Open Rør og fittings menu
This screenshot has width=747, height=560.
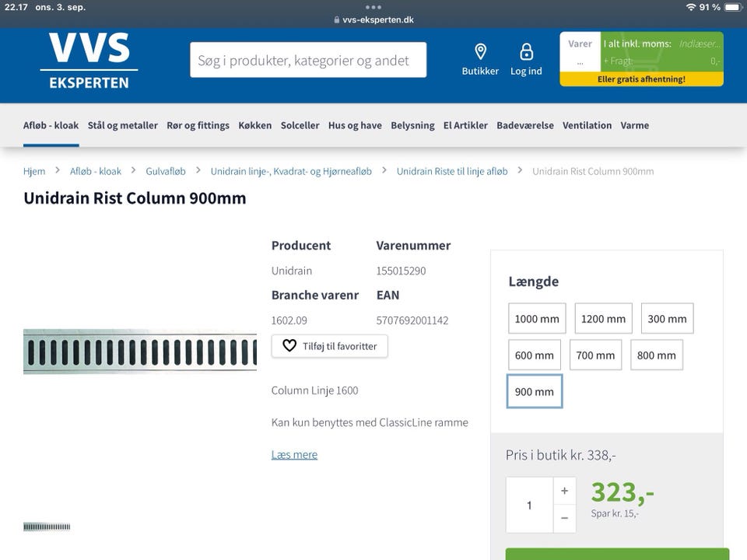point(198,125)
